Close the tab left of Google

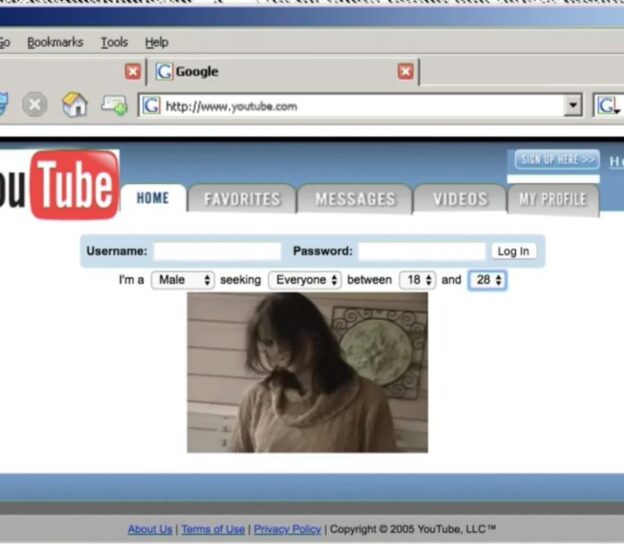tap(132, 72)
